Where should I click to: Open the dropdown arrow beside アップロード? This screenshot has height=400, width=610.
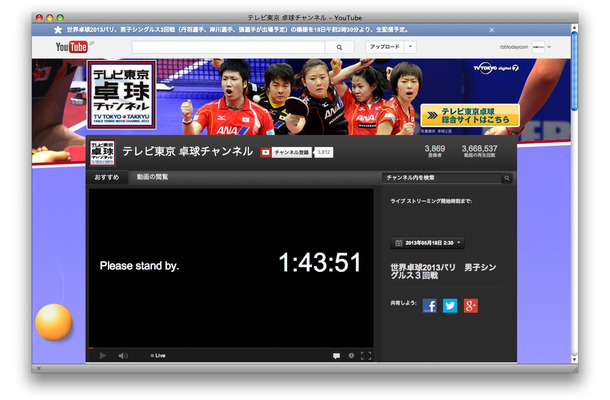coord(410,47)
